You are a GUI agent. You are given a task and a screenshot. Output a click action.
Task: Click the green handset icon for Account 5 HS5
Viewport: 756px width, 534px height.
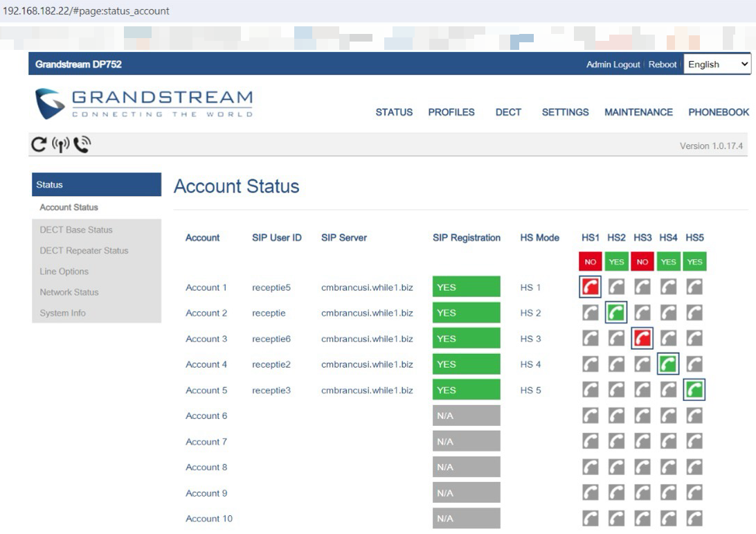coord(694,390)
